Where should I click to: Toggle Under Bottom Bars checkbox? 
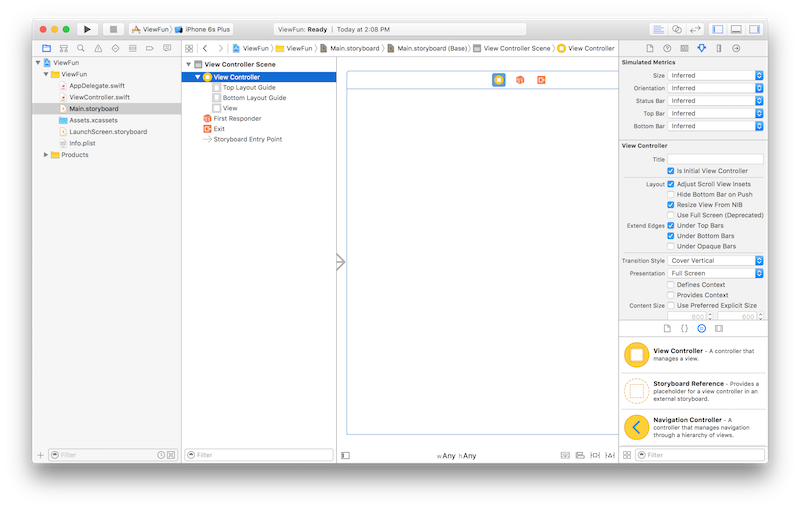click(671, 236)
